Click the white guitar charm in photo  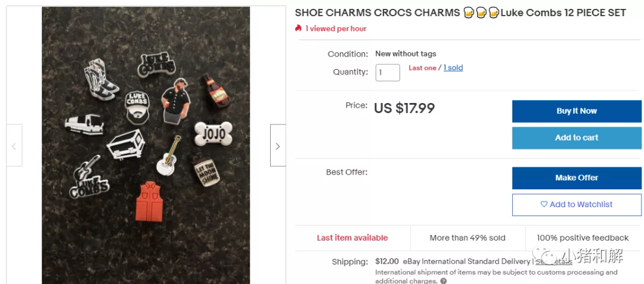[x=168, y=157]
